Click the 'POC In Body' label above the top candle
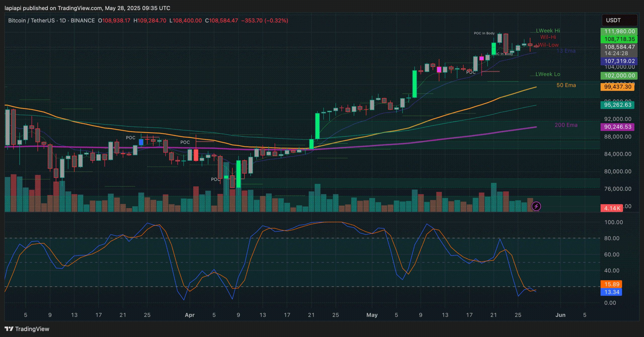The height and width of the screenshot is (337, 644). (x=484, y=33)
